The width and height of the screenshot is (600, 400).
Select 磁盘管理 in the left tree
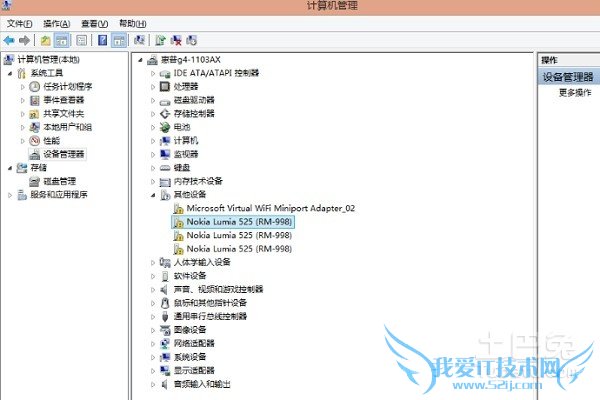click(60, 181)
